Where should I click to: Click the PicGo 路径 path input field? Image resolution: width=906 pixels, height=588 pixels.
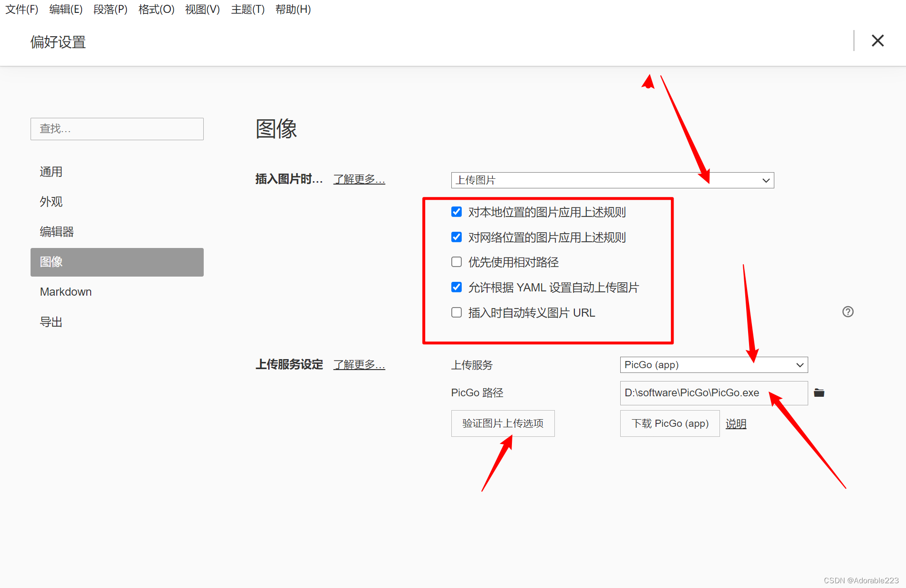(x=714, y=393)
